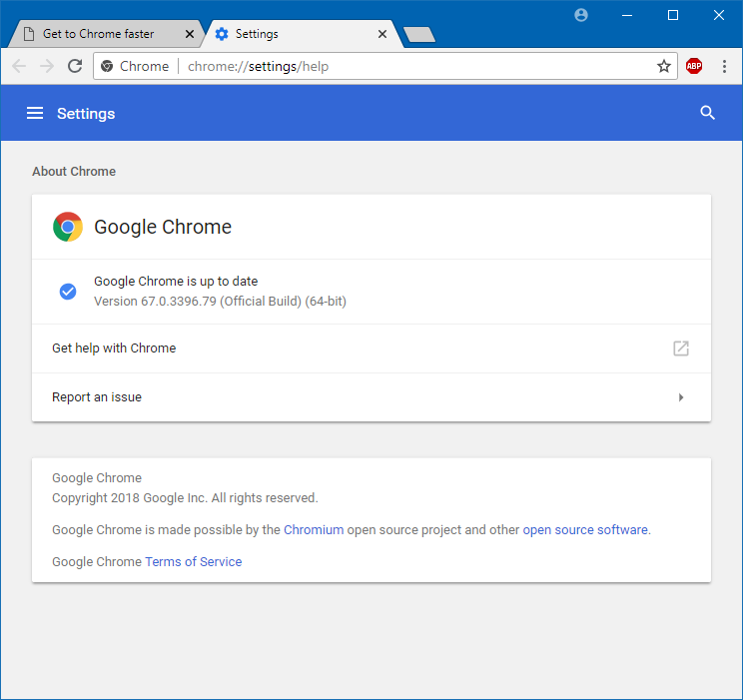Expand Report an issue arrow

point(681,397)
